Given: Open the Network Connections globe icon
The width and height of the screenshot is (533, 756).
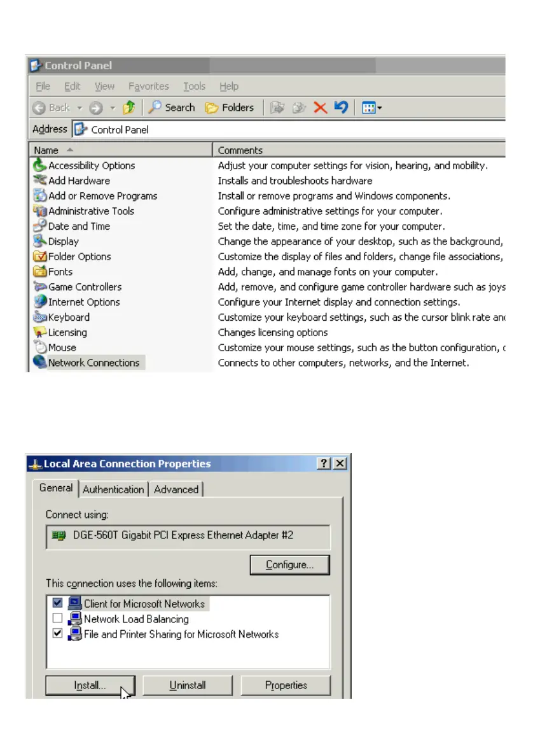Looking at the screenshot, I should point(39,362).
